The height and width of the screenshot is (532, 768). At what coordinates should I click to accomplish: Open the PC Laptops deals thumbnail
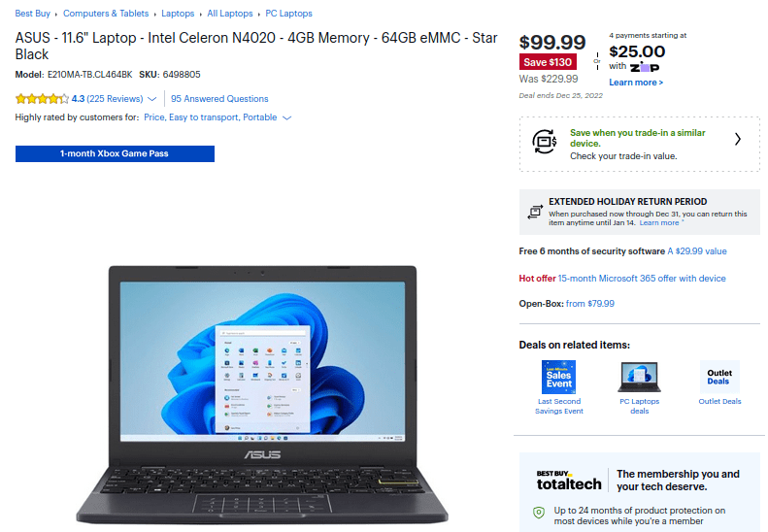639,377
